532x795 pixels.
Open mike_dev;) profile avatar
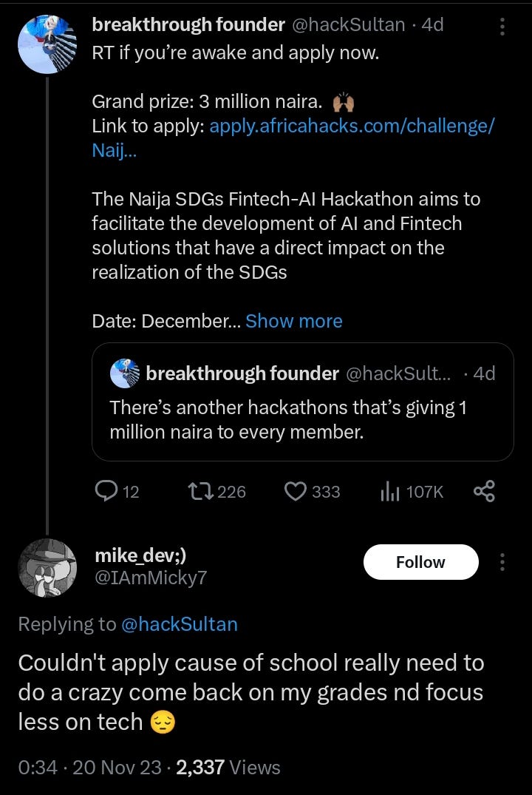[47, 567]
